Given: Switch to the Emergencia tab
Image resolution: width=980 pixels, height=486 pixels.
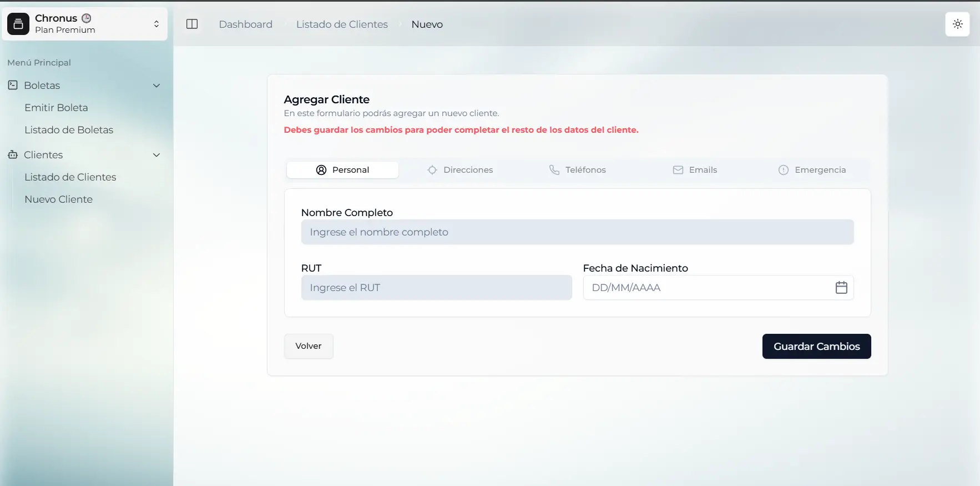Looking at the screenshot, I should [812, 170].
